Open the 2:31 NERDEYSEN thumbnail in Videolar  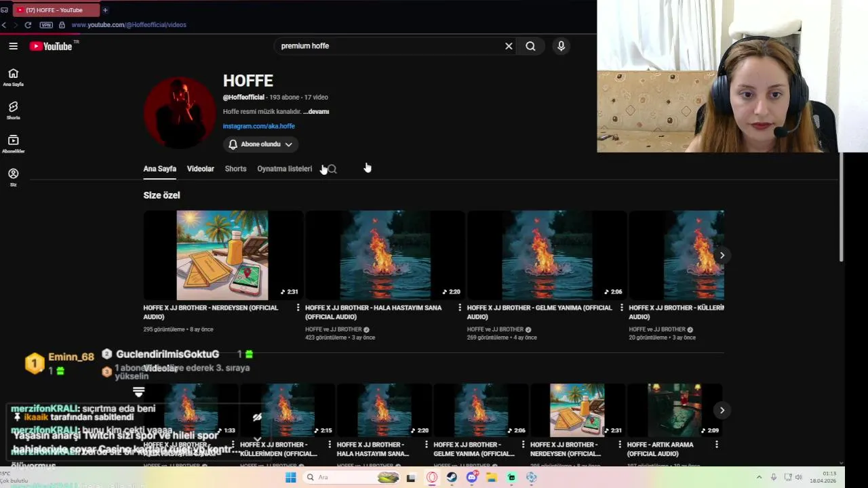pyautogui.click(x=578, y=410)
